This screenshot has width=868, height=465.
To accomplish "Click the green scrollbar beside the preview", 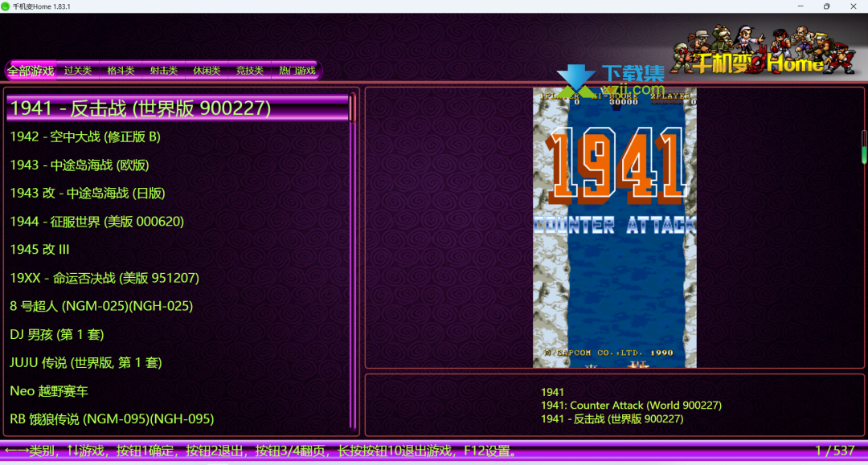I will coord(863,147).
